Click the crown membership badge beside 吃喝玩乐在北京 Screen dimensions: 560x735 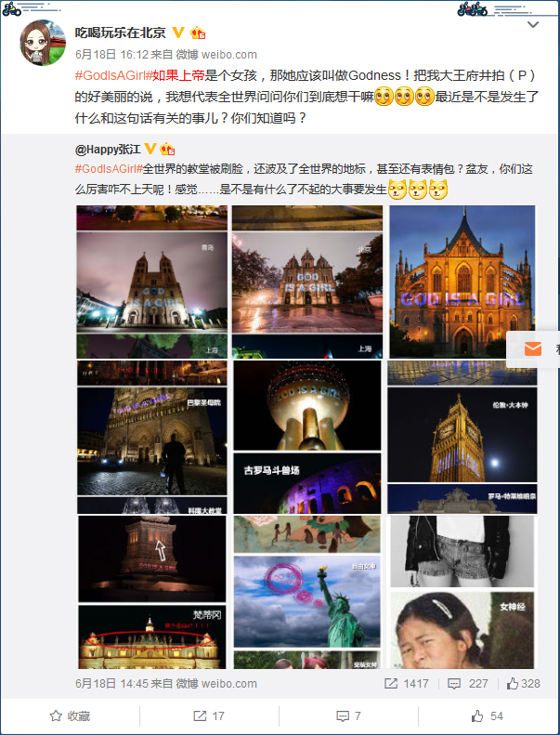point(198,33)
